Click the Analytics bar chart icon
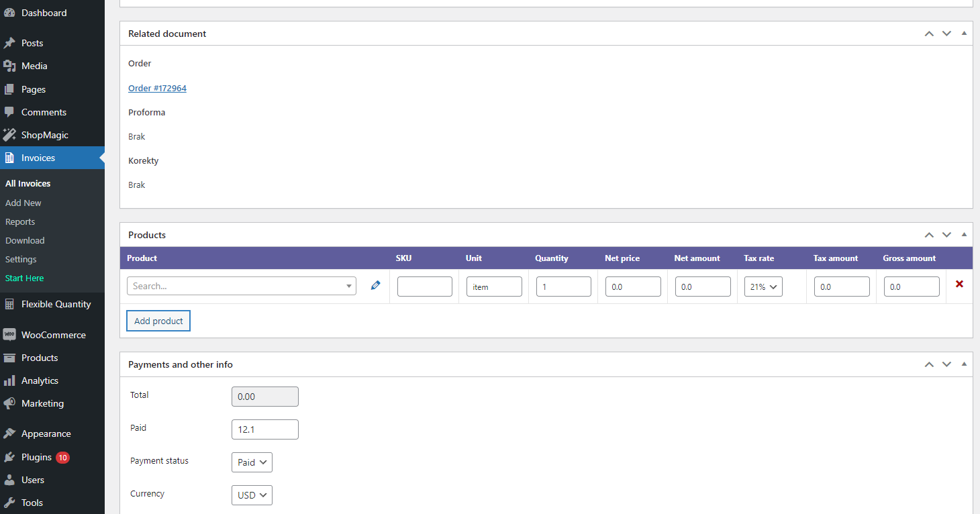The height and width of the screenshot is (514, 980). click(9, 380)
